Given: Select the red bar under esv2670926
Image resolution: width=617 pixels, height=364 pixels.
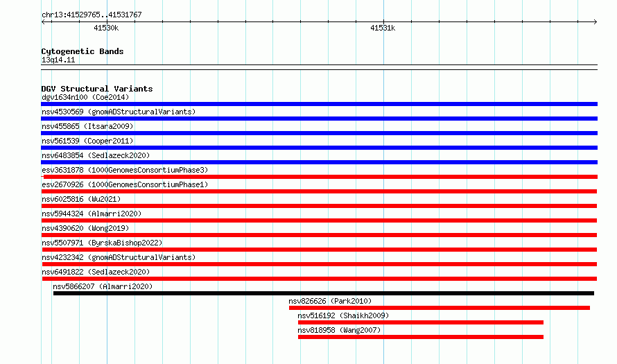Looking at the screenshot, I should click(319, 191).
